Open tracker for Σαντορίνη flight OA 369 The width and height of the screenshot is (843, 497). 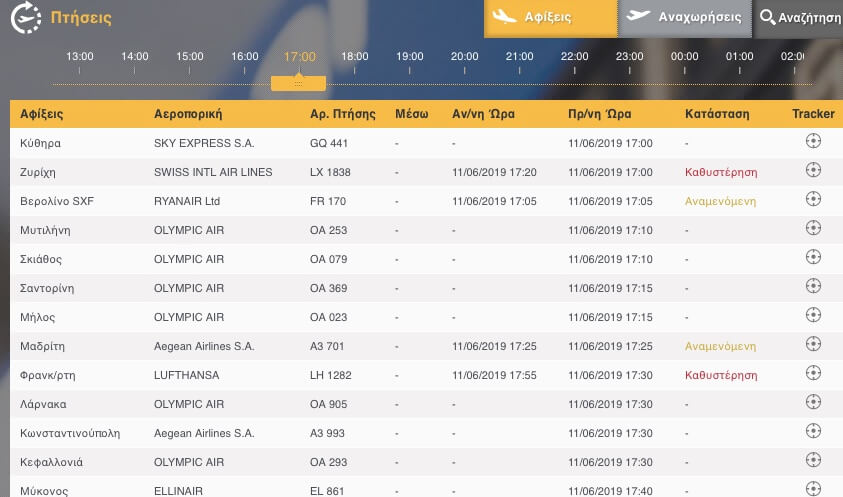pyautogui.click(x=813, y=286)
